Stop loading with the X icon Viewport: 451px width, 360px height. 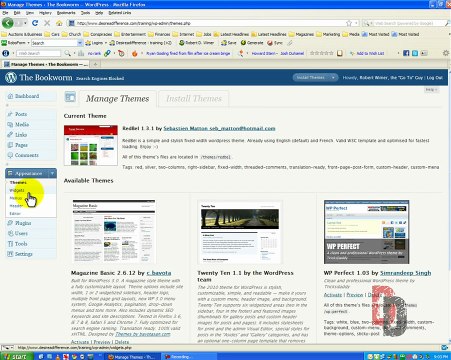[47, 23]
